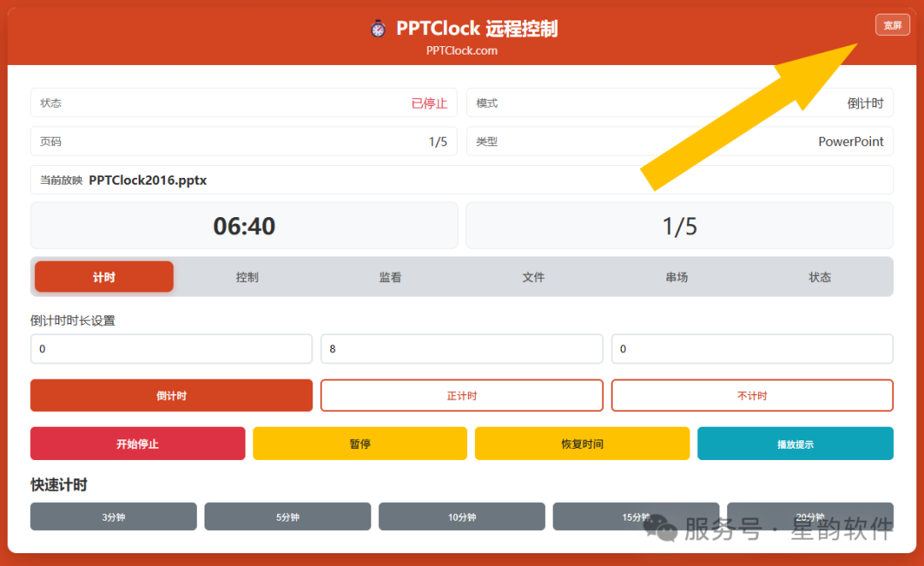Select the 正计时 count-up mode button

(x=461, y=395)
